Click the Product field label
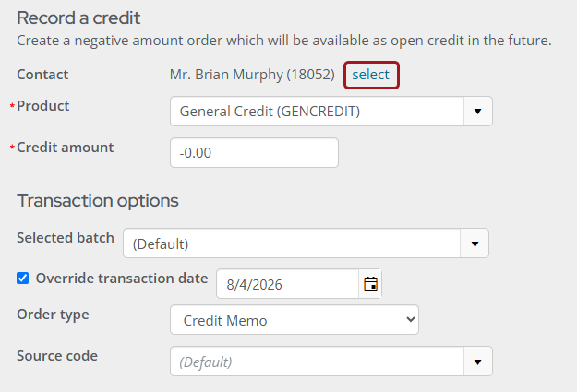The height and width of the screenshot is (392, 577). pos(43,106)
